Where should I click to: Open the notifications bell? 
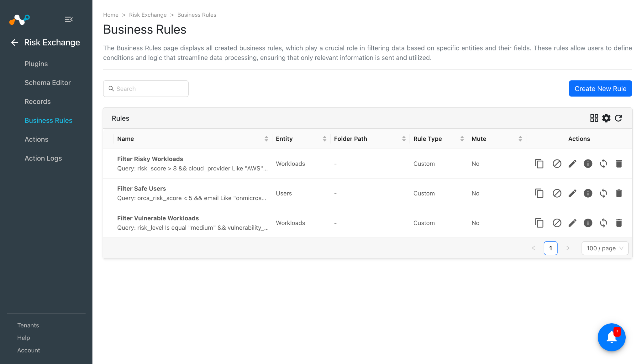coord(612,337)
